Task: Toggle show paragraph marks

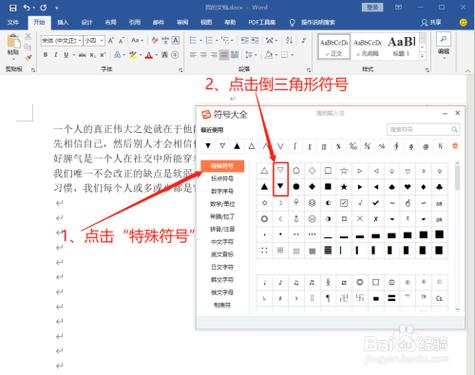Action: [304, 41]
